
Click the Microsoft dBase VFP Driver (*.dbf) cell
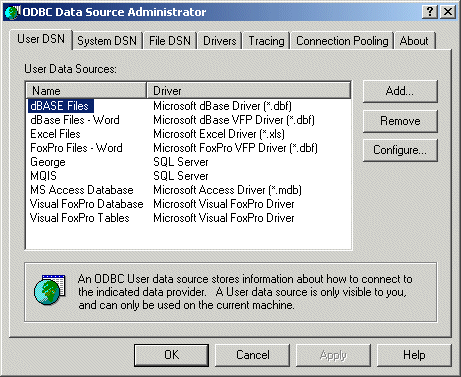point(234,120)
